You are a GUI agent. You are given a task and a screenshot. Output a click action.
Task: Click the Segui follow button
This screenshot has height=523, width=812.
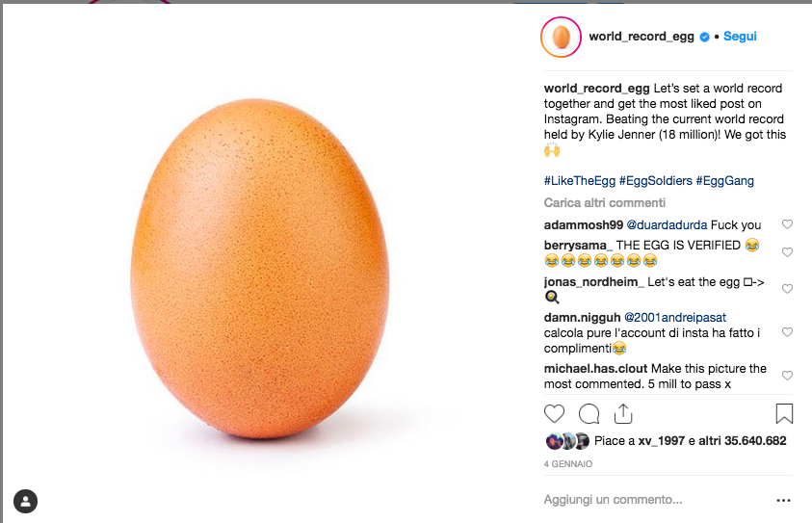740,37
